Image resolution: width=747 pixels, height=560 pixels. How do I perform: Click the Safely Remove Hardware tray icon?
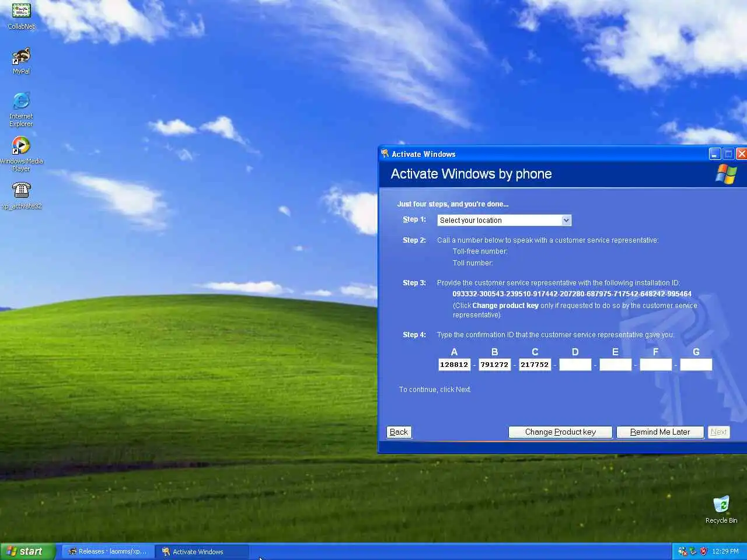(x=693, y=551)
